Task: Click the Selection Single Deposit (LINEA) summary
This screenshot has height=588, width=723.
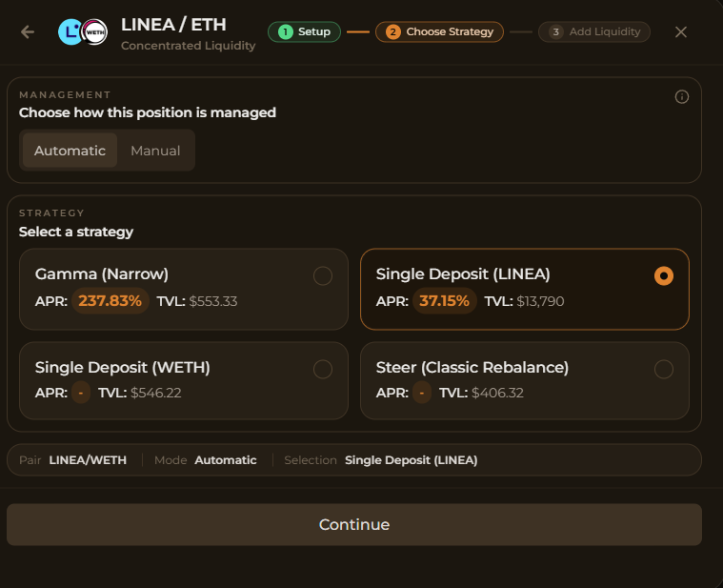Action: pyautogui.click(x=412, y=460)
